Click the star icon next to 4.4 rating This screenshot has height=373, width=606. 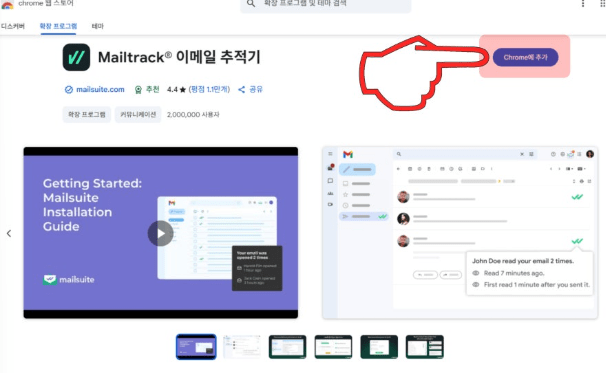tap(183, 90)
